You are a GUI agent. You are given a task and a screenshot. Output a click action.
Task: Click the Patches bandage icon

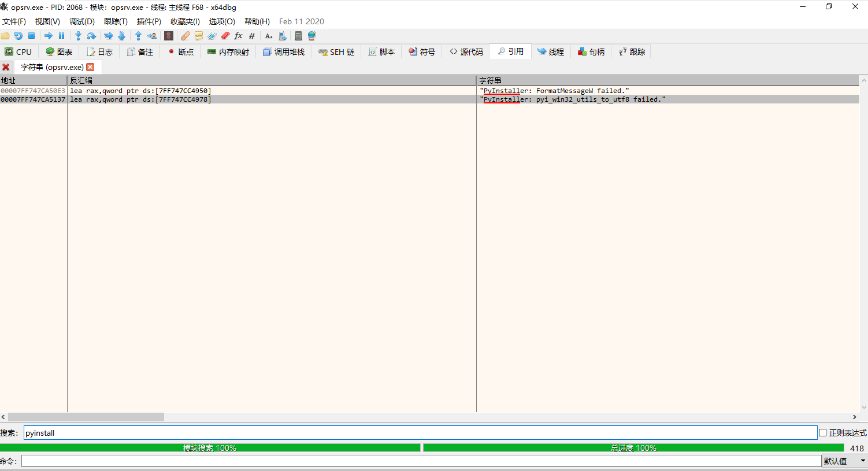tap(186, 36)
